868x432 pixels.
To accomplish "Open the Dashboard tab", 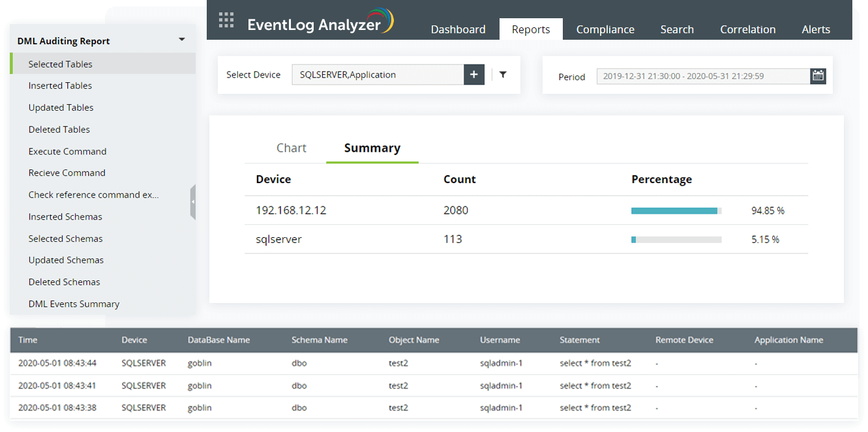I will coord(458,29).
